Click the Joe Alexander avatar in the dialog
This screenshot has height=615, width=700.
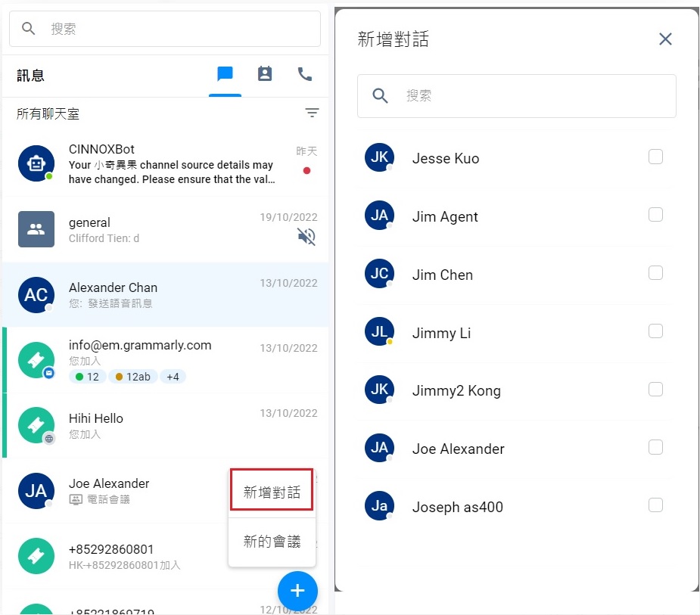[379, 447]
